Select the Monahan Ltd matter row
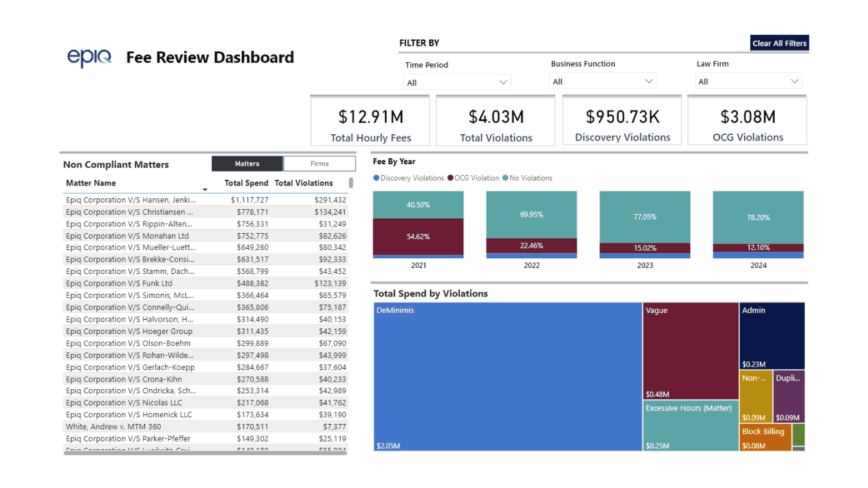This screenshot has height=488, width=868. tap(205, 236)
